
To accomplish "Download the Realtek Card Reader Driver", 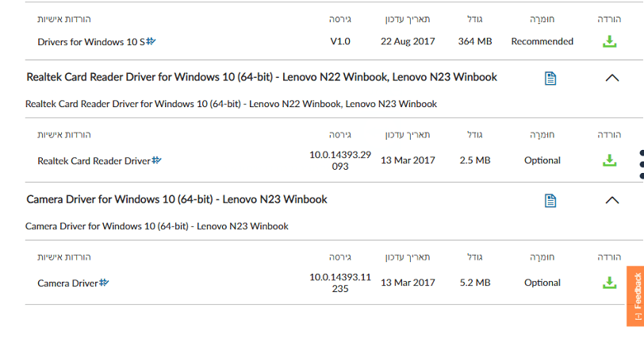I will [x=609, y=160].
